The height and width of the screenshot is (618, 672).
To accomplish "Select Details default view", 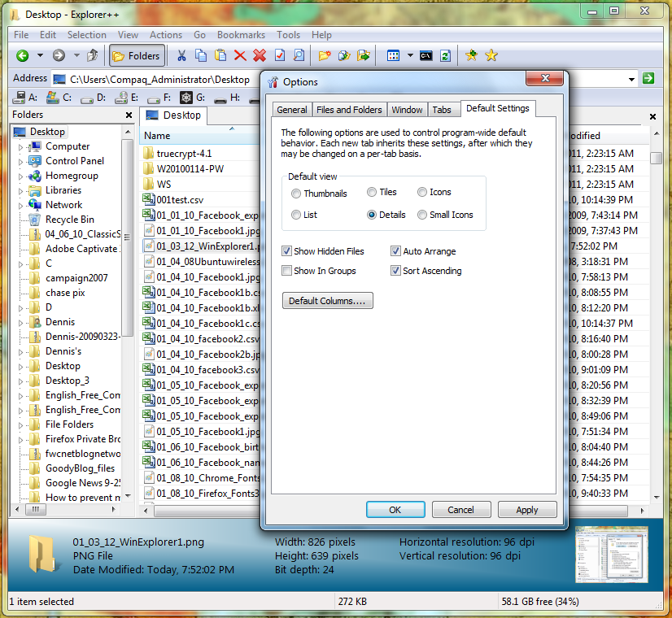I will pyautogui.click(x=386, y=215).
